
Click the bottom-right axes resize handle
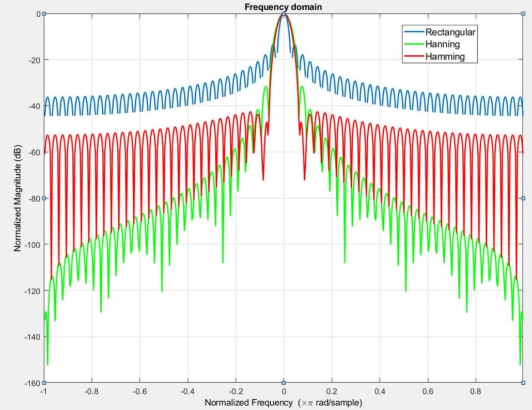coord(523,383)
